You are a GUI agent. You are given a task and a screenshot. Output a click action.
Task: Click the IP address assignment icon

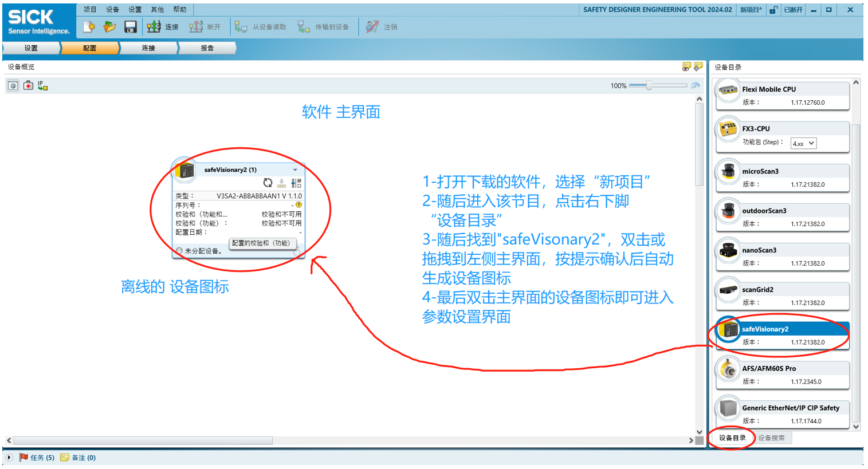[x=43, y=86]
